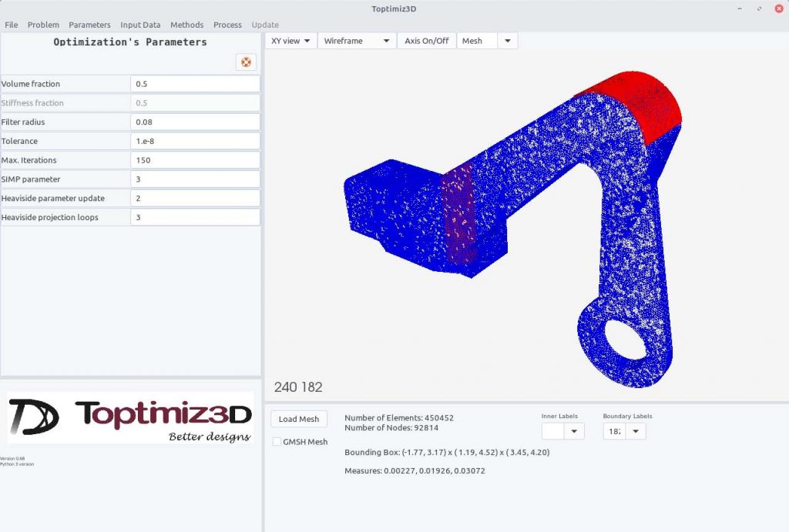Click the Mesh button
This screenshot has height=532, width=789.
tap(478, 41)
